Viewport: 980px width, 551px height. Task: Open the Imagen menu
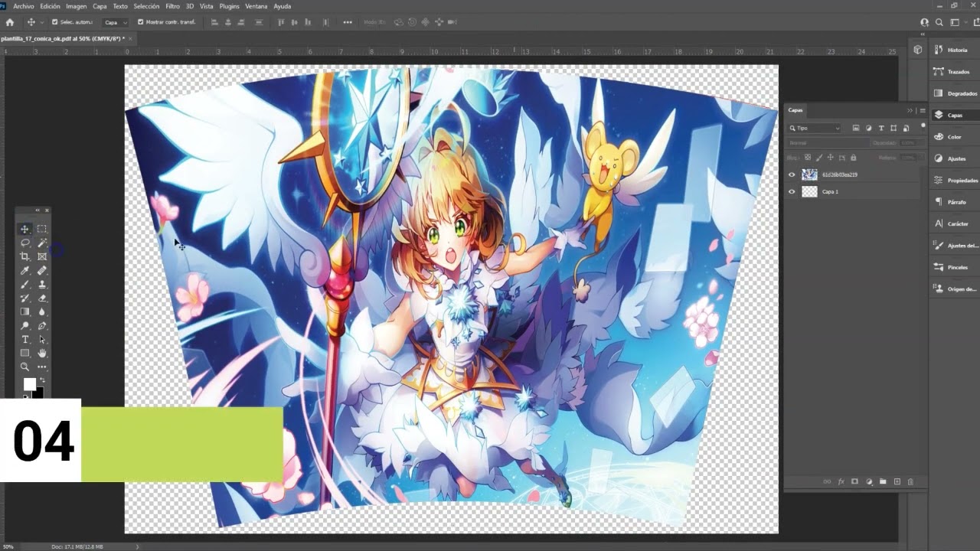point(76,6)
